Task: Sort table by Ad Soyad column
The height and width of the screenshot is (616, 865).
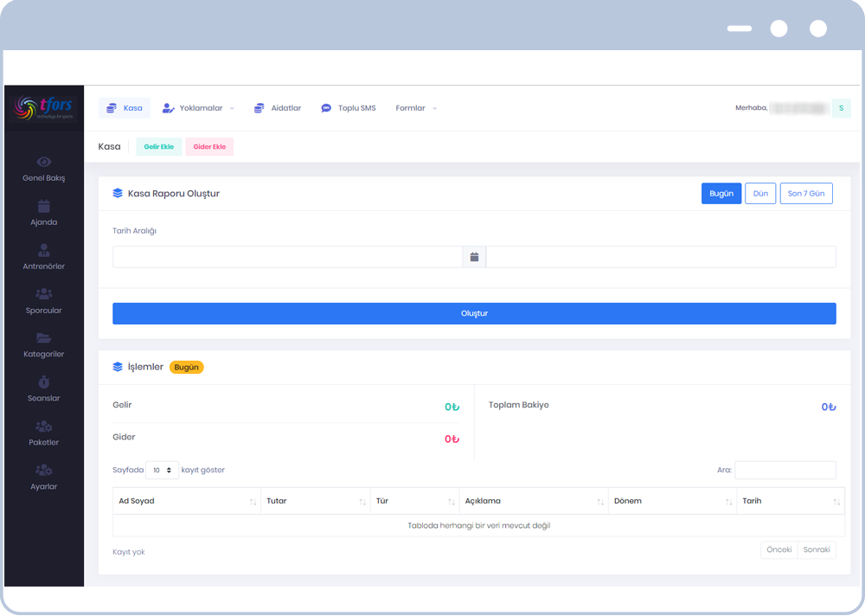Action: pos(187,501)
